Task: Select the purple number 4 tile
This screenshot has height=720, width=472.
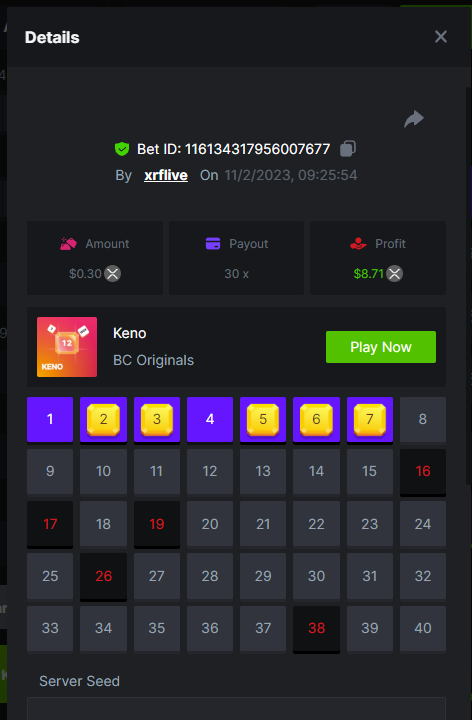Action: pos(210,419)
